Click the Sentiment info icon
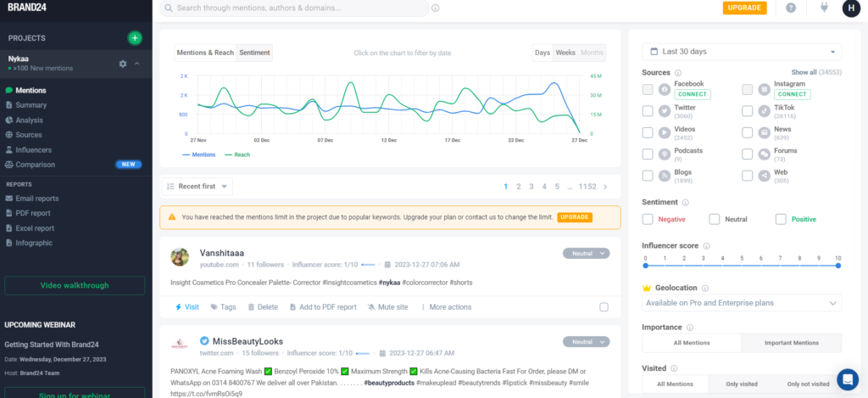Screen dimensions: 868x398 [x=685, y=203]
